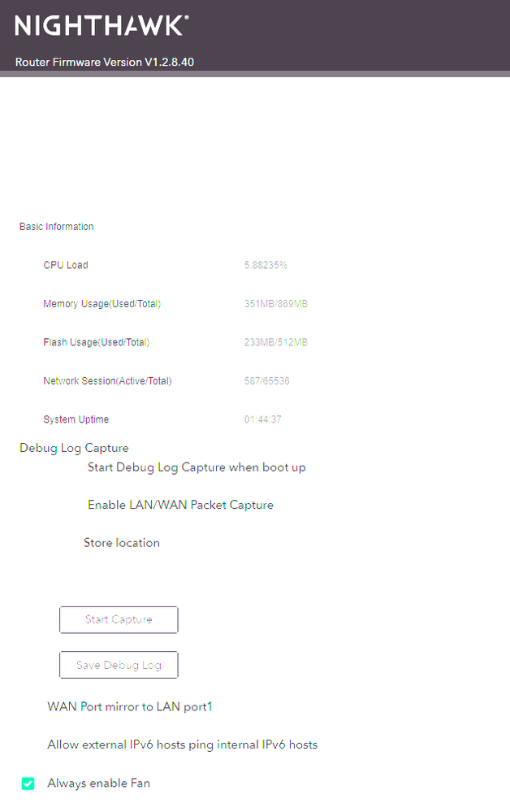Click the Memory Usage label
The height and width of the screenshot is (812, 510).
102,304
